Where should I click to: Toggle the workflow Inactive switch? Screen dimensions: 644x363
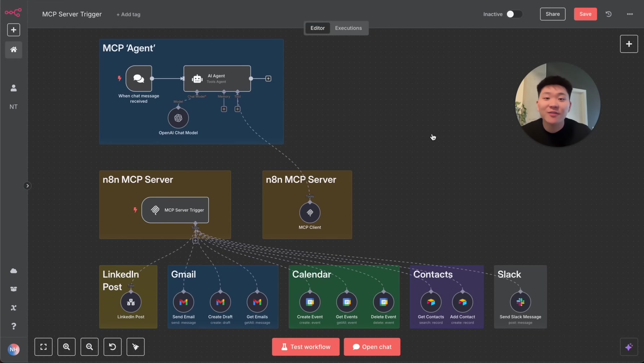click(x=514, y=14)
